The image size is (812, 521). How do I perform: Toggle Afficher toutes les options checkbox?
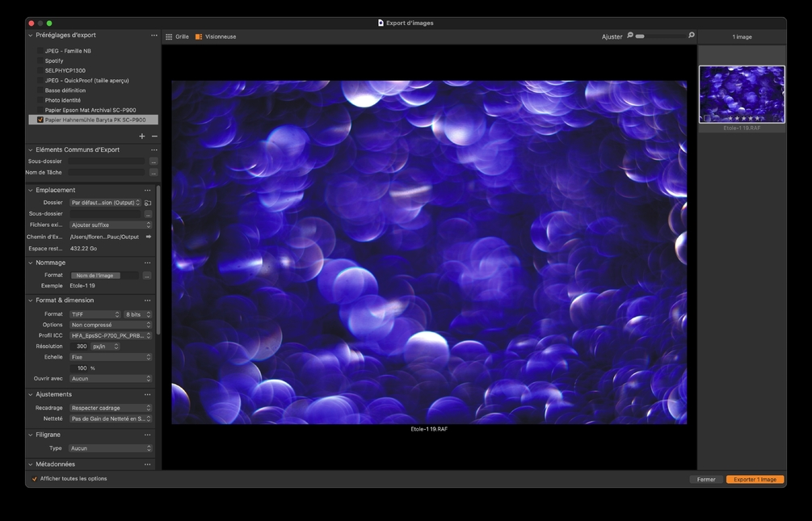click(35, 479)
